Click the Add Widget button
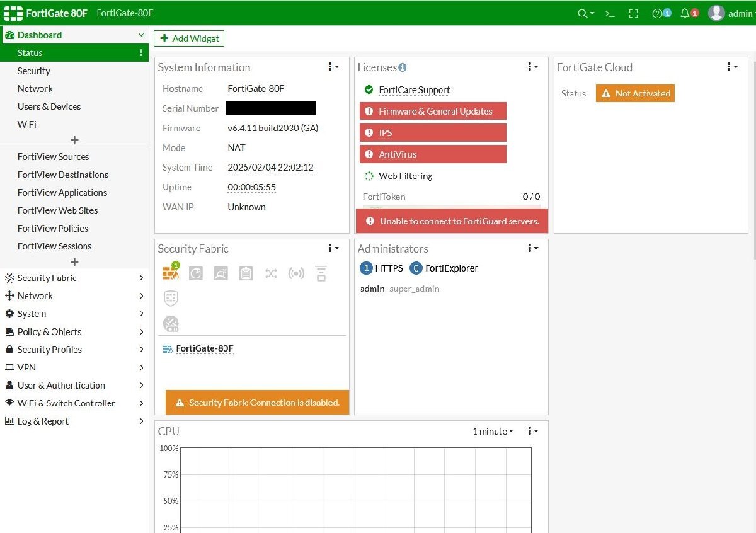 pyautogui.click(x=189, y=38)
